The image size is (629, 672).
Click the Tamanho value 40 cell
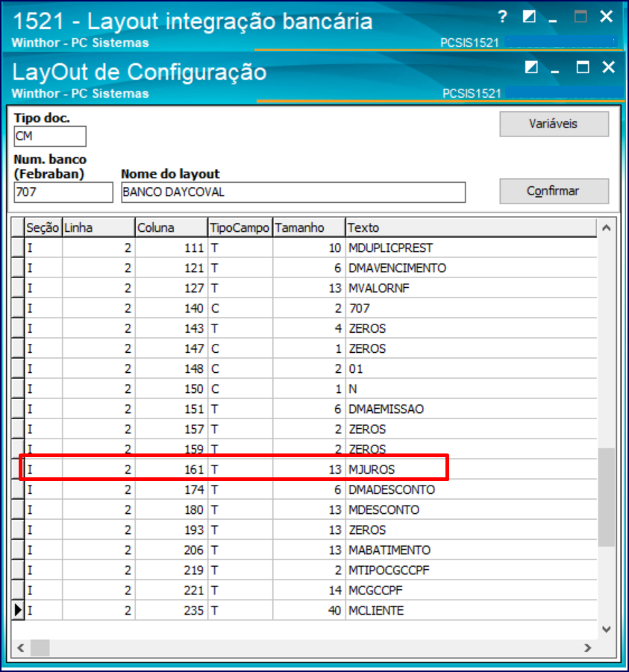click(x=309, y=610)
